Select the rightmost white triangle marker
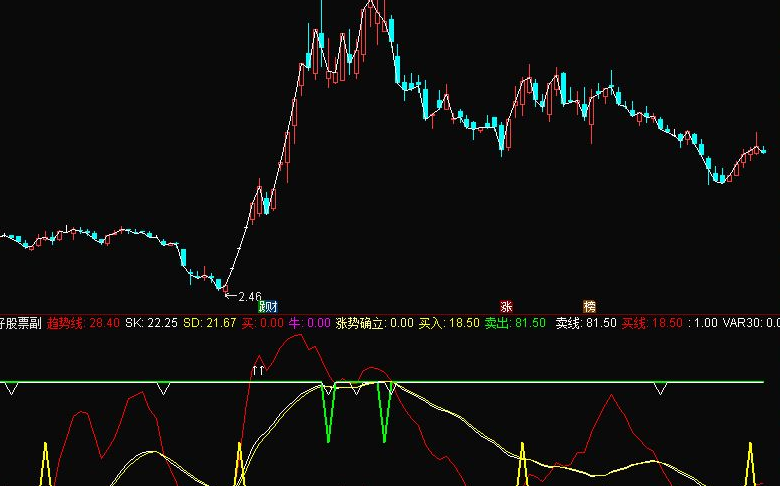The image size is (780, 486). pyautogui.click(x=659, y=388)
